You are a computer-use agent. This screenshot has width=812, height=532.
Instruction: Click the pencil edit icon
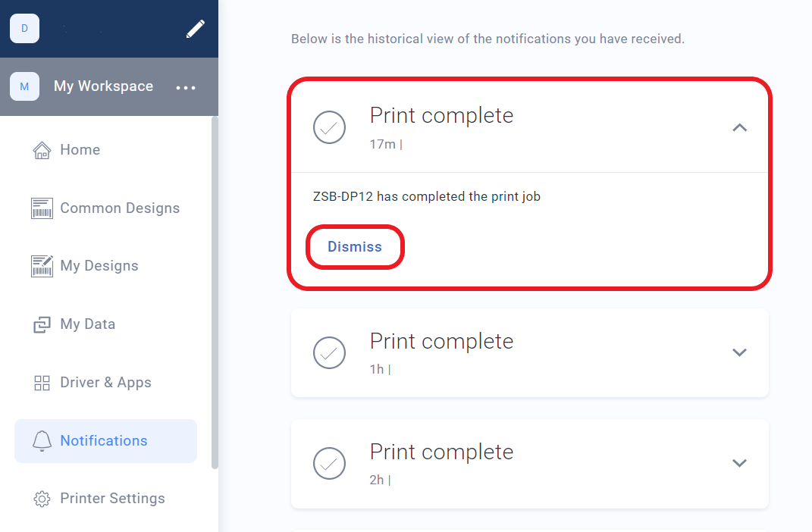195,28
